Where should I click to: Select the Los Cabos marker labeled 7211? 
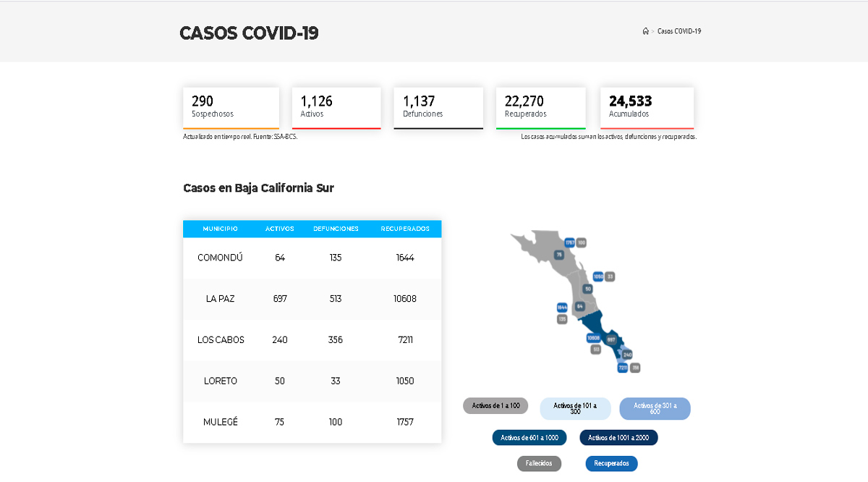click(x=621, y=368)
